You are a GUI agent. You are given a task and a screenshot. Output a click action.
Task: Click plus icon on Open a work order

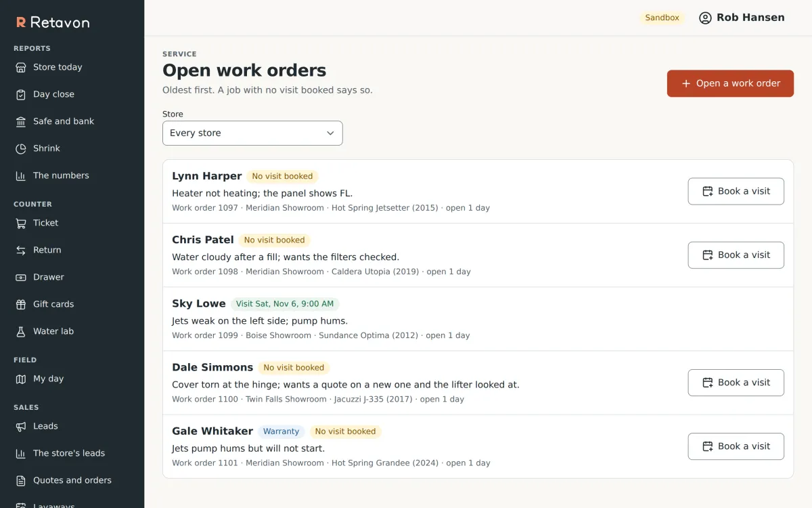(686, 83)
